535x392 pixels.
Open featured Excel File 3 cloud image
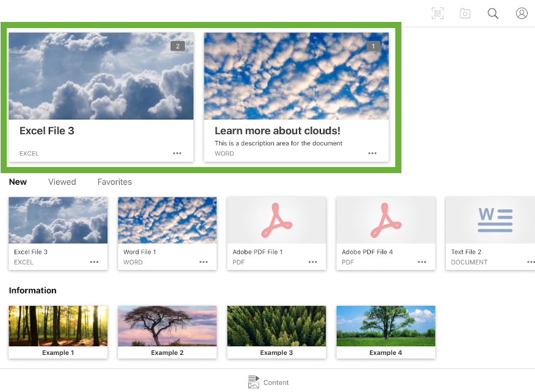(101, 76)
